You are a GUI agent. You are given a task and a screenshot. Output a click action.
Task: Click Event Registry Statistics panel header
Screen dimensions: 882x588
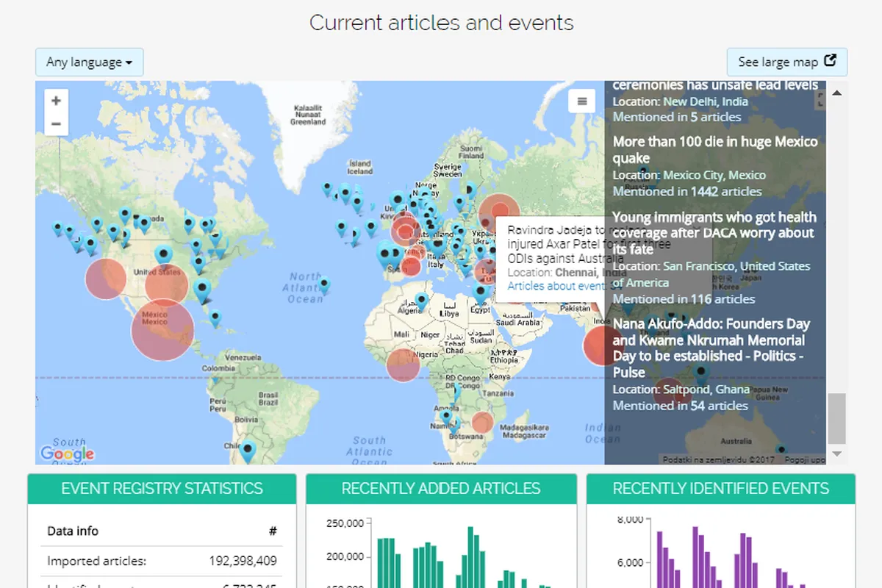pyautogui.click(x=162, y=489)
